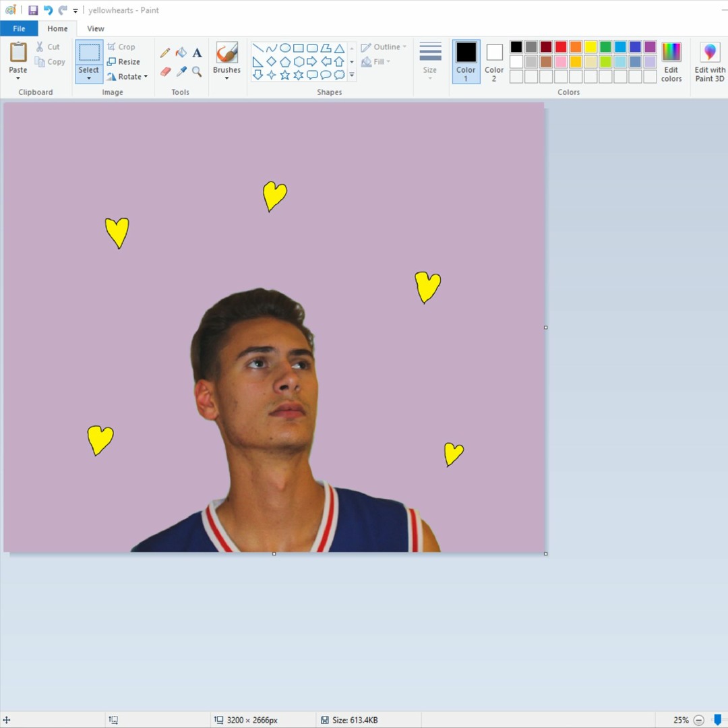Image resolution: width=728 pixels, height=728 pixels.
Task: Open the Edit colors dialog
Action: click(671, 61)
